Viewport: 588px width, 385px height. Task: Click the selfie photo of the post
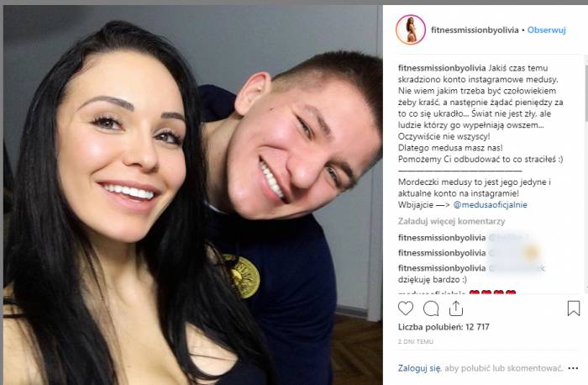[x=193, y=195]
